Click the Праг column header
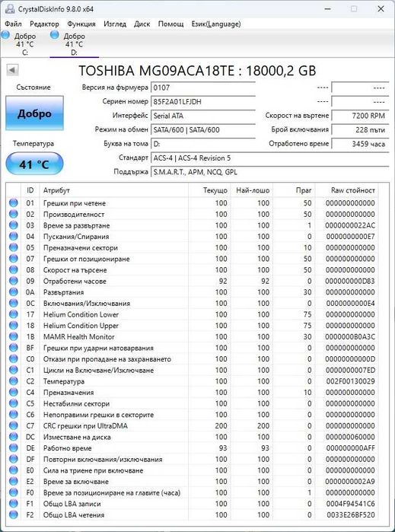This screenshot has height=532, width=395. point(295,190)
